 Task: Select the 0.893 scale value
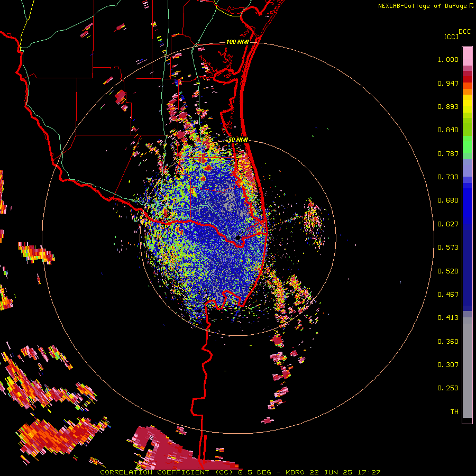tap(448, 106)
